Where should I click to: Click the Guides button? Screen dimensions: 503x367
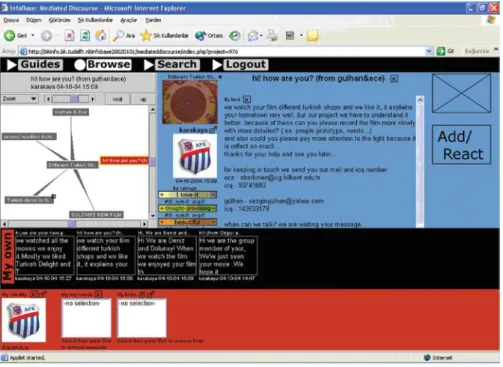pyautogui.click(x=40, y=64)
